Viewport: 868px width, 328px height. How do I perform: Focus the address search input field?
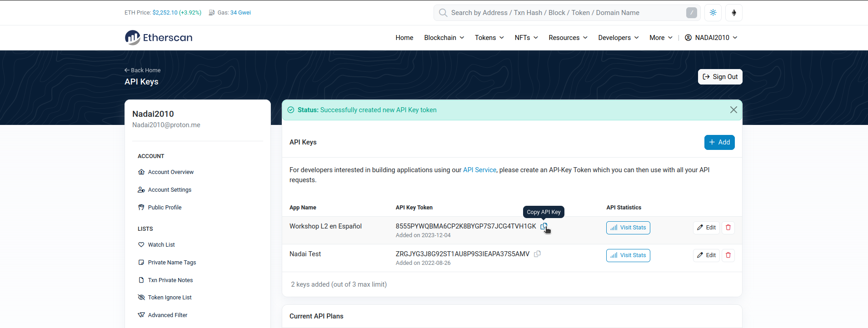pos(567,13)
